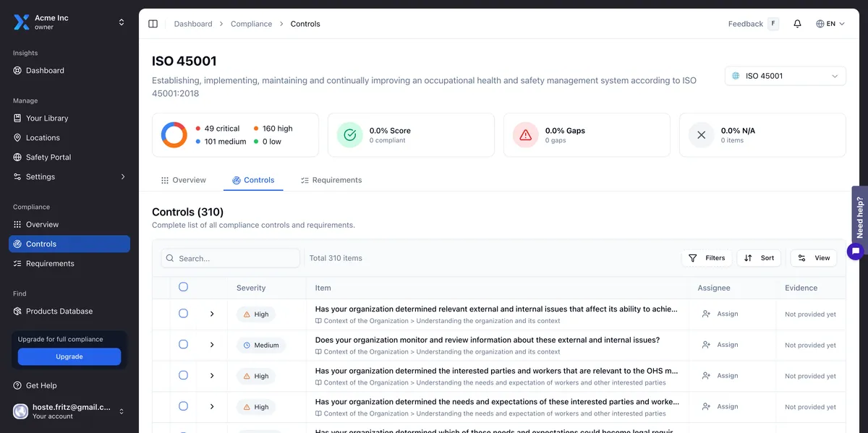Screen dimensions: 868x433
Task: Open notifications bell icon
Action: pos(797,24)
